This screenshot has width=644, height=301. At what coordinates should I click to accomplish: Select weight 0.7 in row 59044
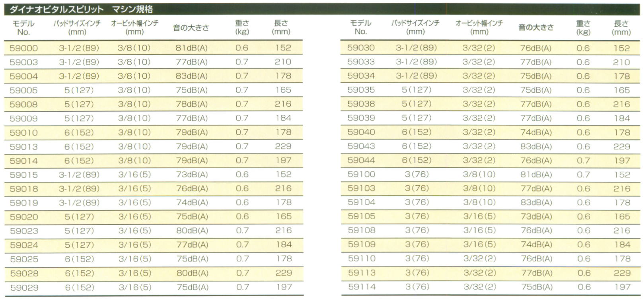[x=583, y=160]
